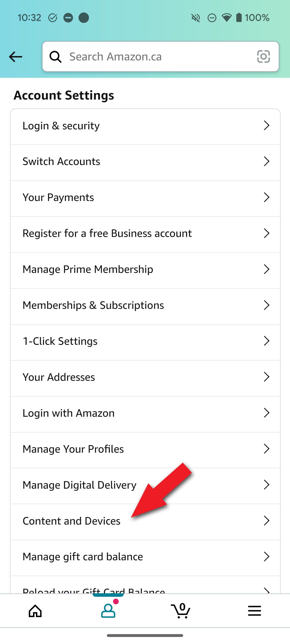This screenshot has height=644, width=290.
Task: Select Switch Accounts
Action: 61,162
